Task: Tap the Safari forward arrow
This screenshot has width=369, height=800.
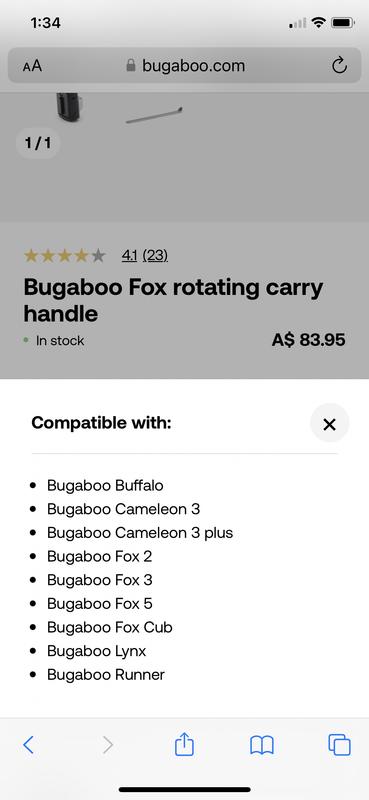Action: click(x=107, y=745)
